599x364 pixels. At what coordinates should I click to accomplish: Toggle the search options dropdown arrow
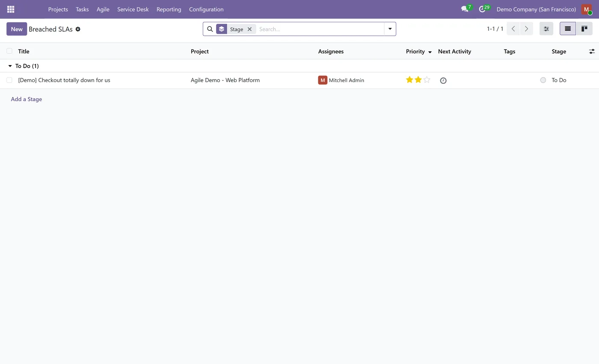(390, 29)
